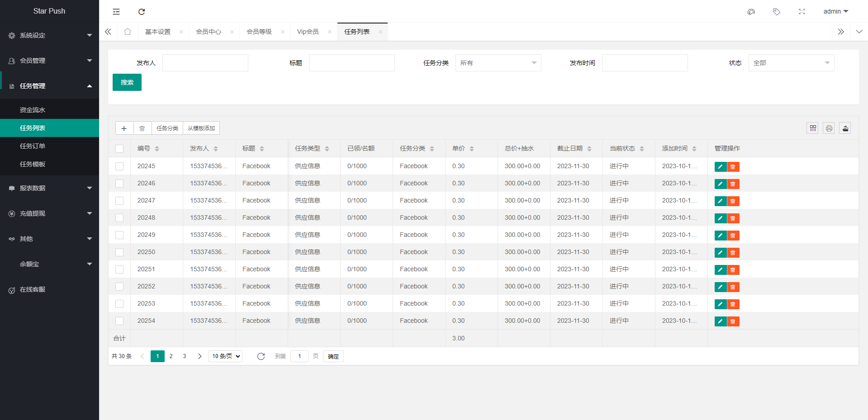
Task: Open the 任务分类 dropdown filter
Action: coord(498,63)
